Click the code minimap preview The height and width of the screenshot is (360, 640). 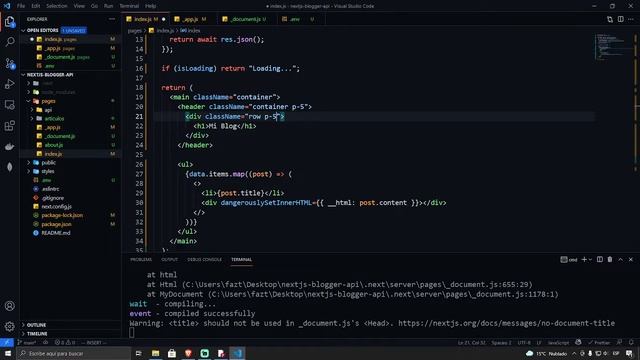pos(612,47)
